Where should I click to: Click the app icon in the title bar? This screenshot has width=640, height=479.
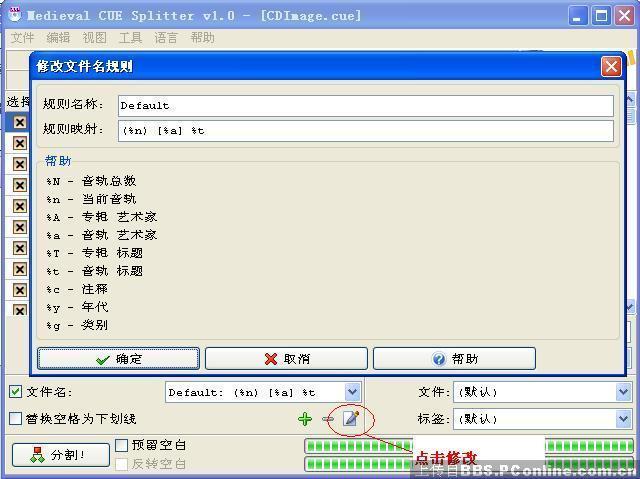[15, 15]
